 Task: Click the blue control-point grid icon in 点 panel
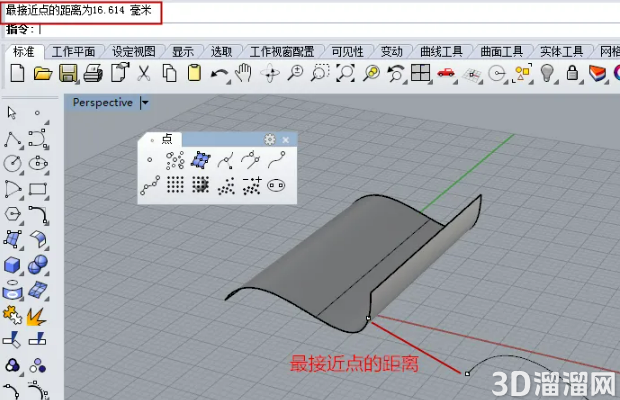click(x=201, y=160)
